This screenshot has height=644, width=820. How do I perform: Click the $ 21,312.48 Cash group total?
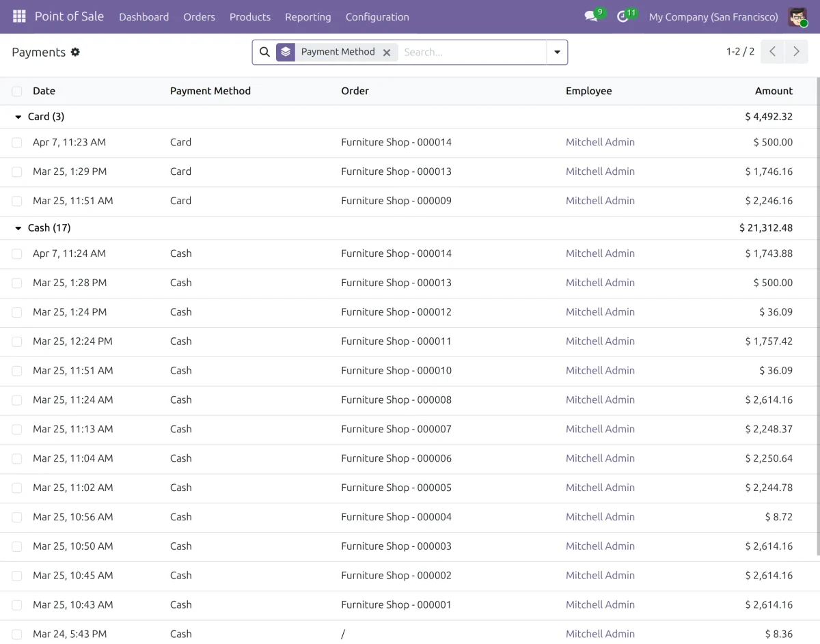(x=766, y=228)
